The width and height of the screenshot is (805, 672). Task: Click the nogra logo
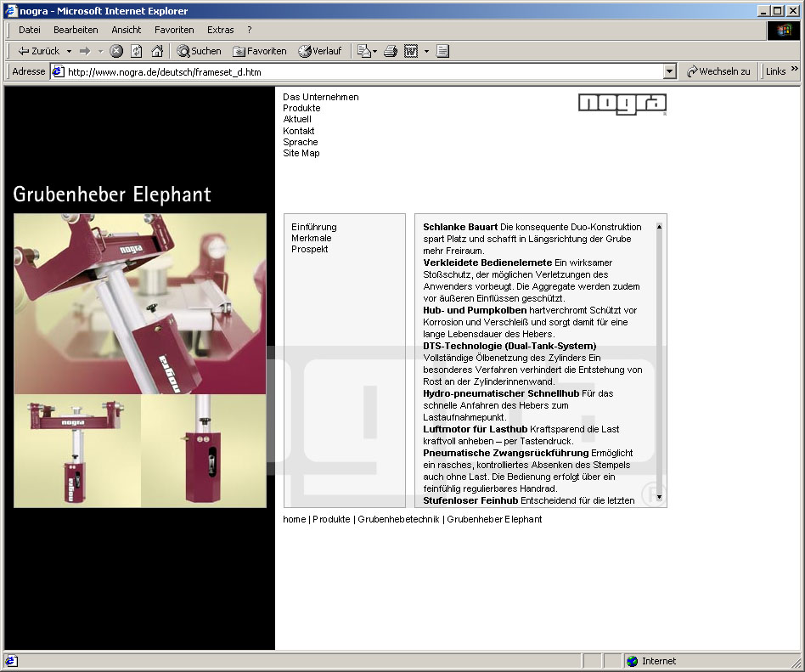(622, 104)
